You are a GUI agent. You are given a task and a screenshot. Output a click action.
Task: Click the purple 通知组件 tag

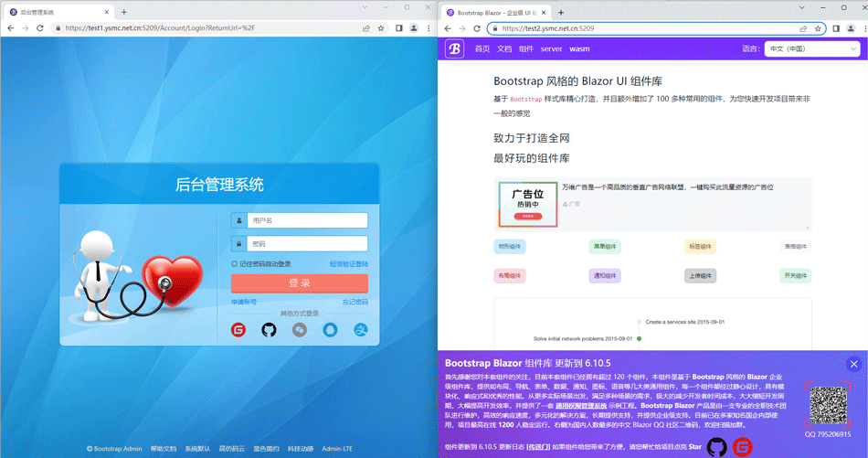tap(605, 276)
